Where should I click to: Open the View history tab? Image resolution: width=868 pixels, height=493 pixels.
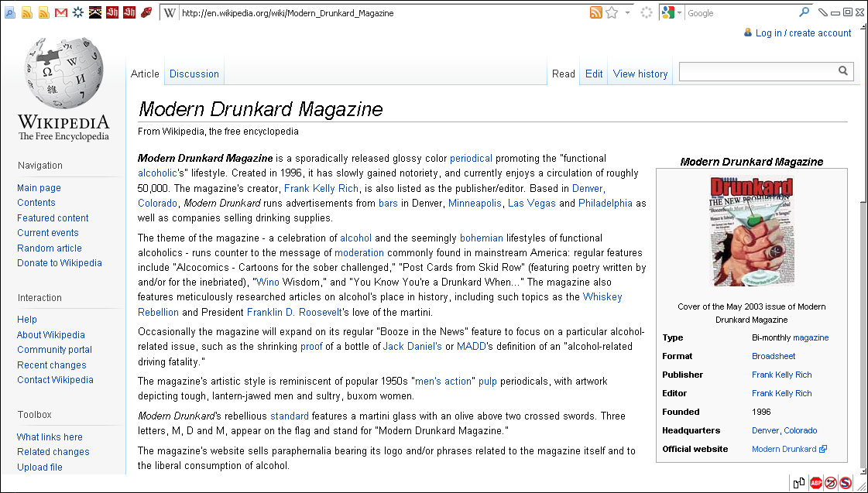(640, 74)
